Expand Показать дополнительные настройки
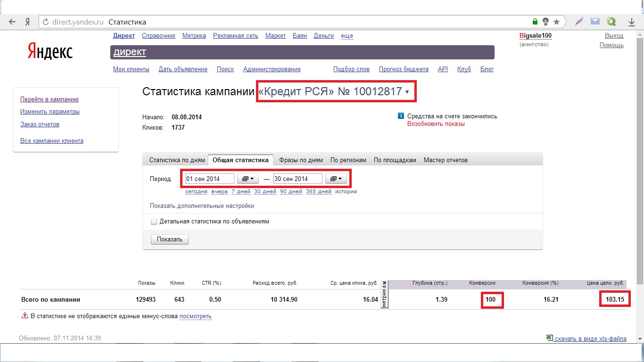 click(202, 206)
